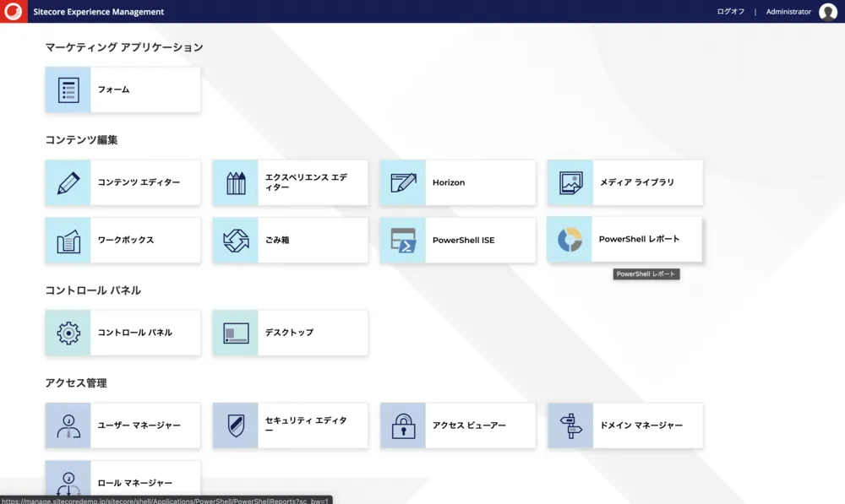Click the コントロール パネル section heading

[93, 290]
